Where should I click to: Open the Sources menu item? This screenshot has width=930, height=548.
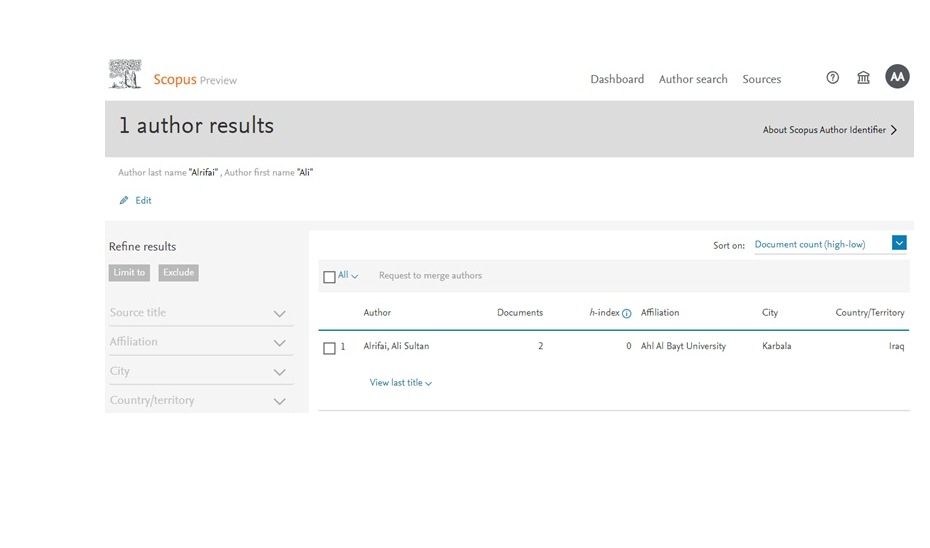761,79
